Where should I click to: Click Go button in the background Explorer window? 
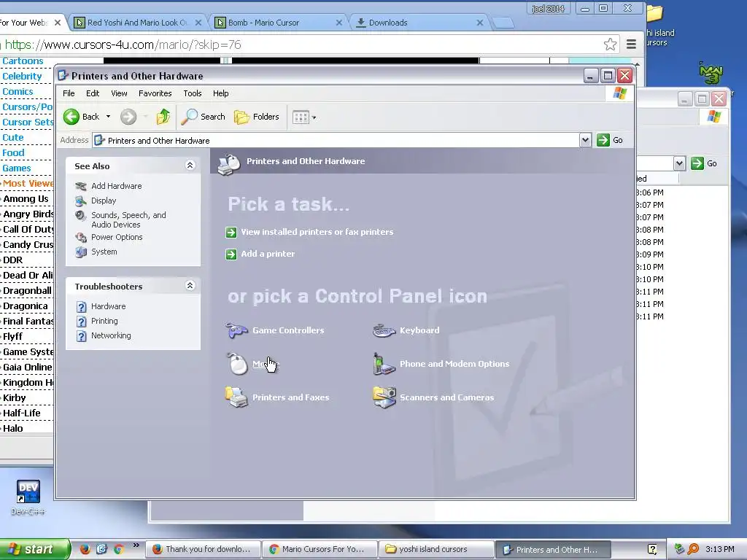click(705, 163)
